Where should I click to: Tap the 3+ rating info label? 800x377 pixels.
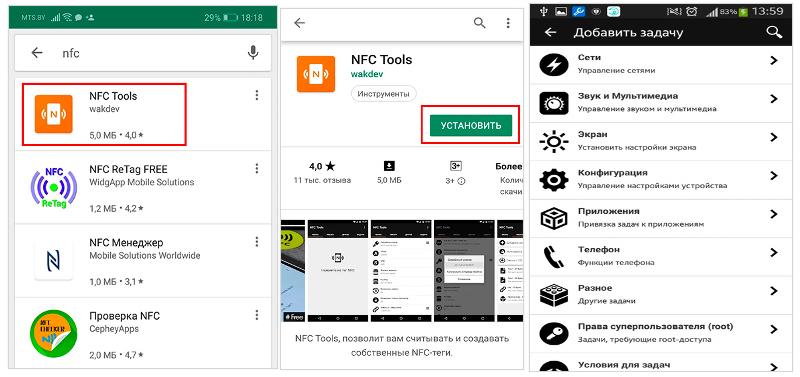(455, 181)
